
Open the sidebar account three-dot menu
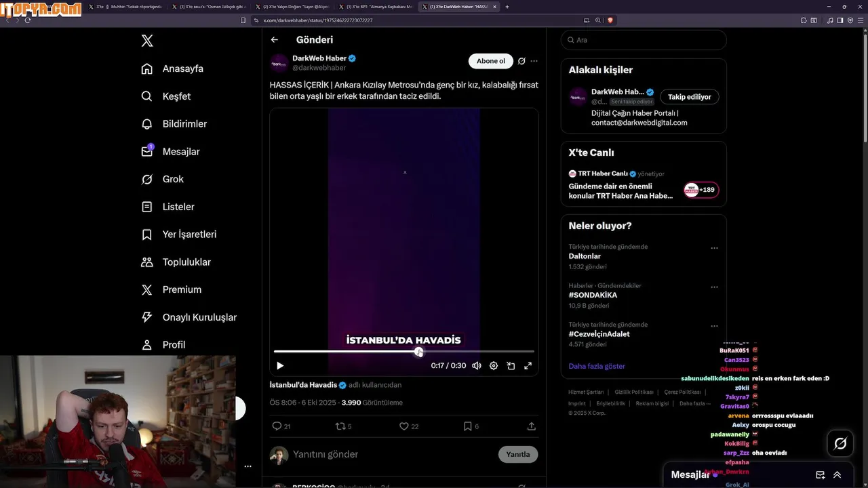(248, 466)
